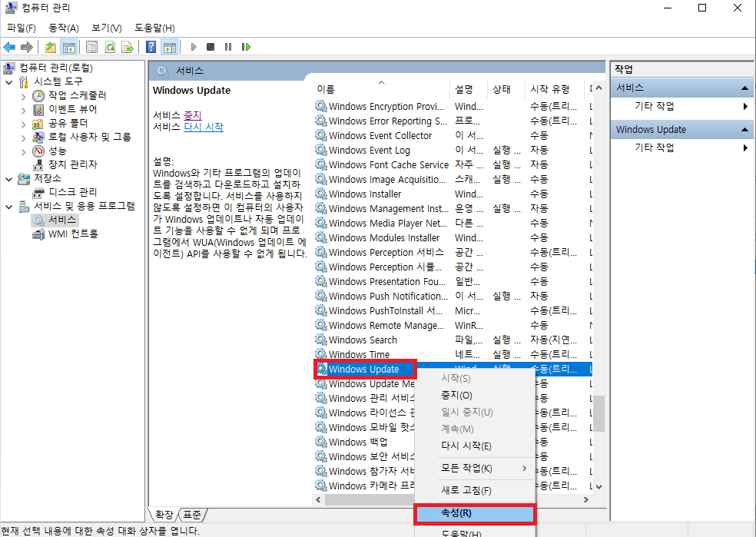756x537 pixels.
Task: Collapse the 서비스 및 응용 프로그램 node
Action: [8, 207]
